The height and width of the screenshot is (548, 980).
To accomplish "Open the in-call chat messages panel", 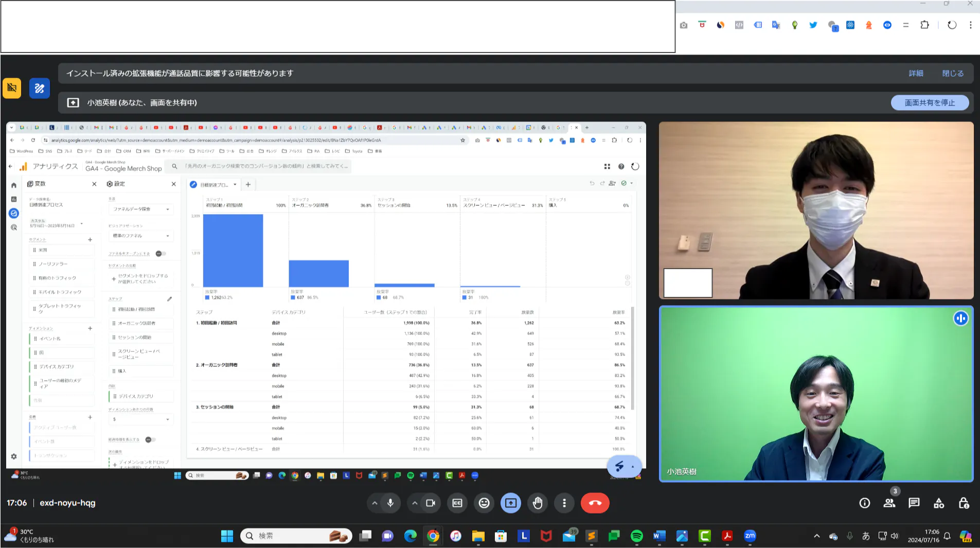I will click(x=914, y=503).
